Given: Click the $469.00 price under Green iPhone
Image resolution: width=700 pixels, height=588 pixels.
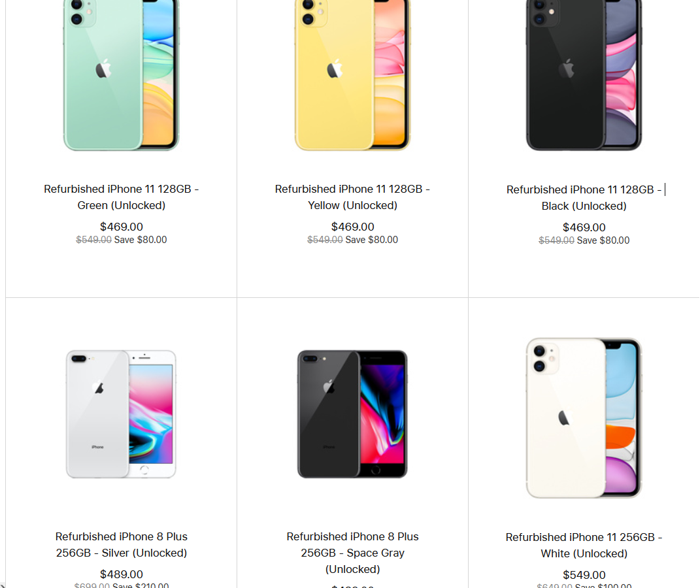Looking at the screenshot, I should pos(122,227).
